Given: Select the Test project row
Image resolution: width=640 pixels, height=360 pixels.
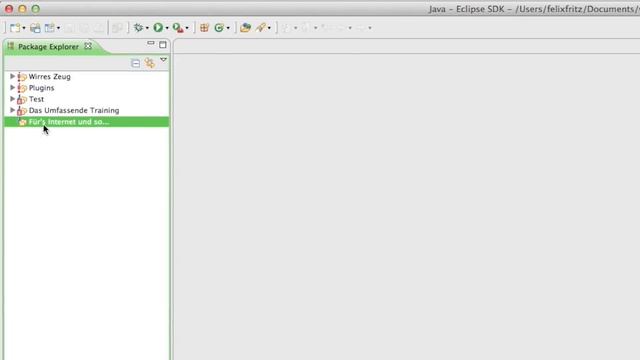Looking at the screenshot, I should click(x=87, y=99).
